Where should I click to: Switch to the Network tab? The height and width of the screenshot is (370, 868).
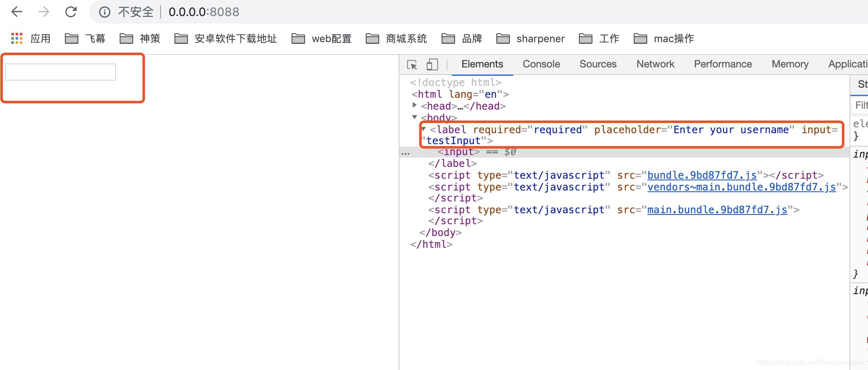pos(655,64)
